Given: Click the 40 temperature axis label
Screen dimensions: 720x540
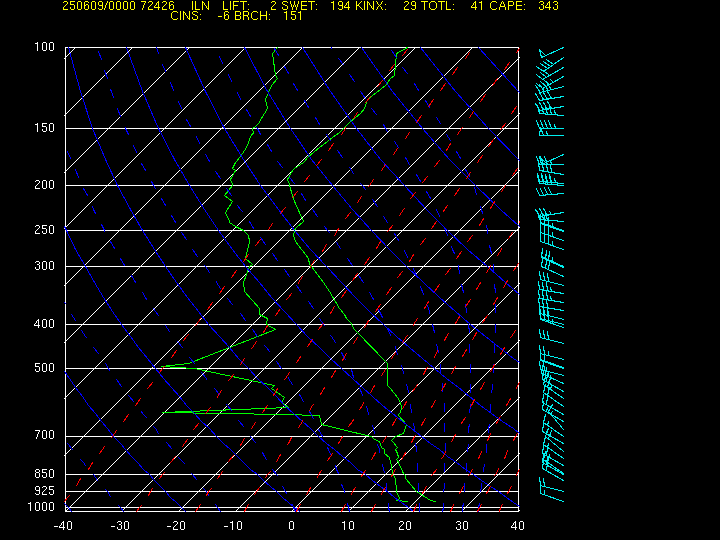Looking at the screenshot, I should coord(518,526).
